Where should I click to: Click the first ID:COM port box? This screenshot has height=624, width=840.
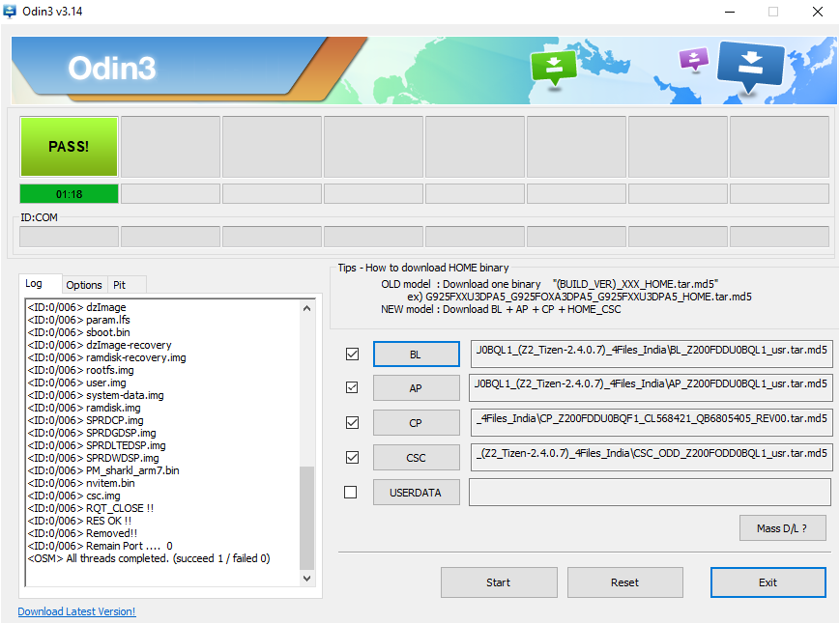click(x=69, y=237)
